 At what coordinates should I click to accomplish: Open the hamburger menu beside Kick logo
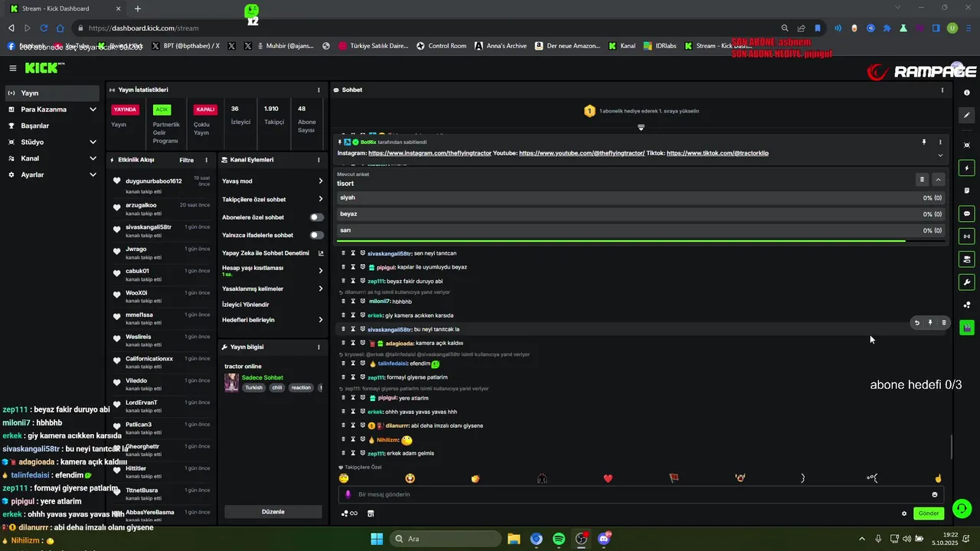pyautogui.click(x=12, y=68)
